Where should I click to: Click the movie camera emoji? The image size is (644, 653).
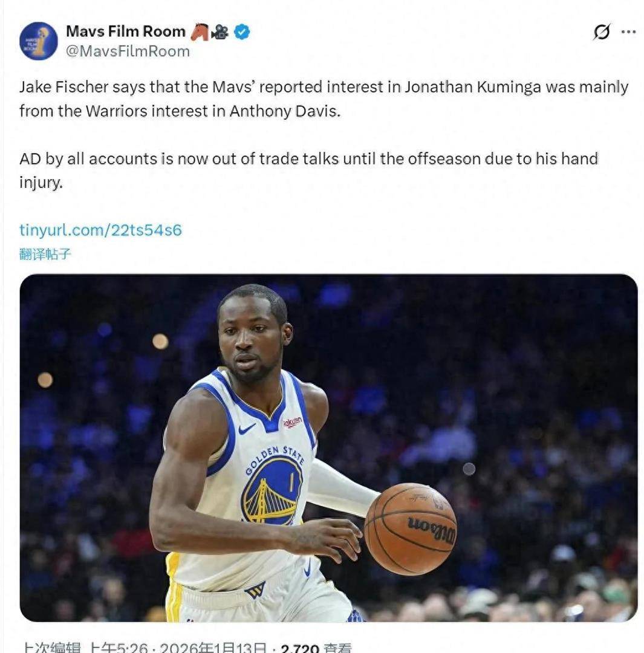coord(220,32)
